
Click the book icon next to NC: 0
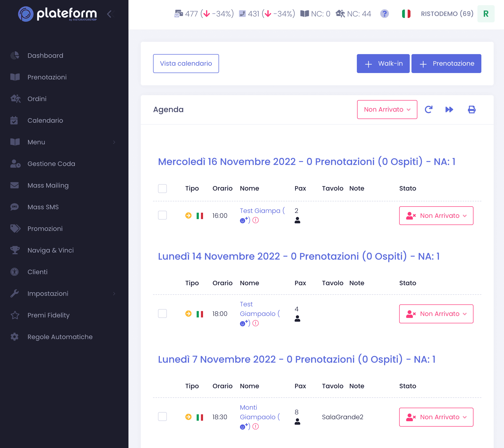click(304, 14)
